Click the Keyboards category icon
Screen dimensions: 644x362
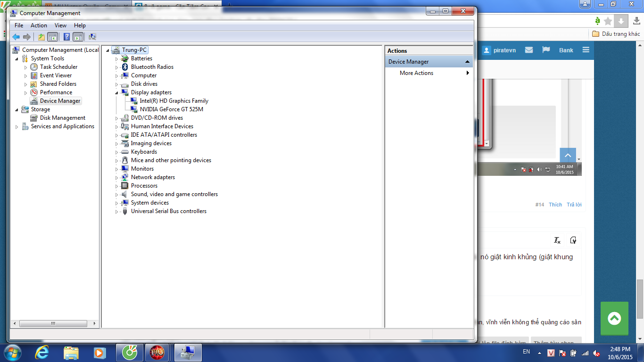(x=125, y=152)
